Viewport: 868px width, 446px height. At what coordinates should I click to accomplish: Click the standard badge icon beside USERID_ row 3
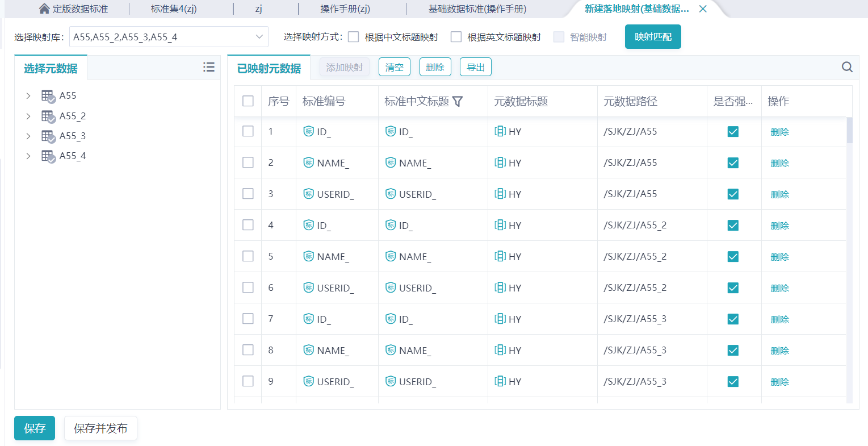308,194
